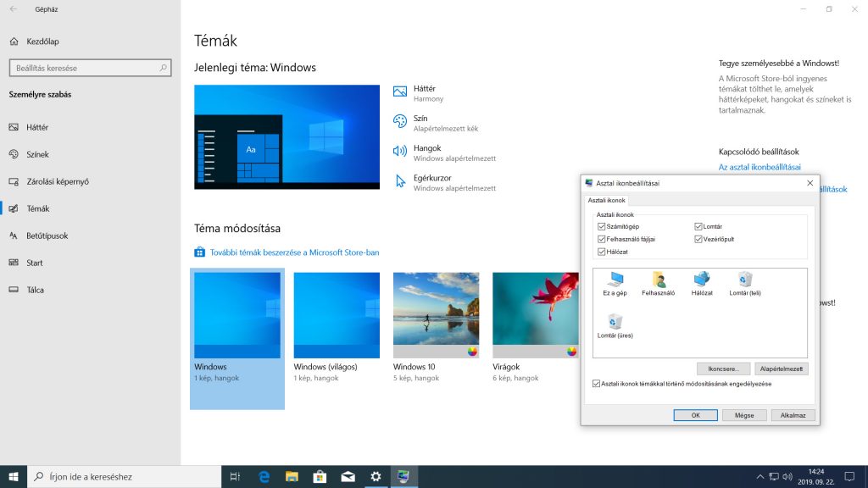Image resolution: width=868 pixels, height=488 pixels.
Task: Click the taskbar clock showing 14:24
Action: 816,476
